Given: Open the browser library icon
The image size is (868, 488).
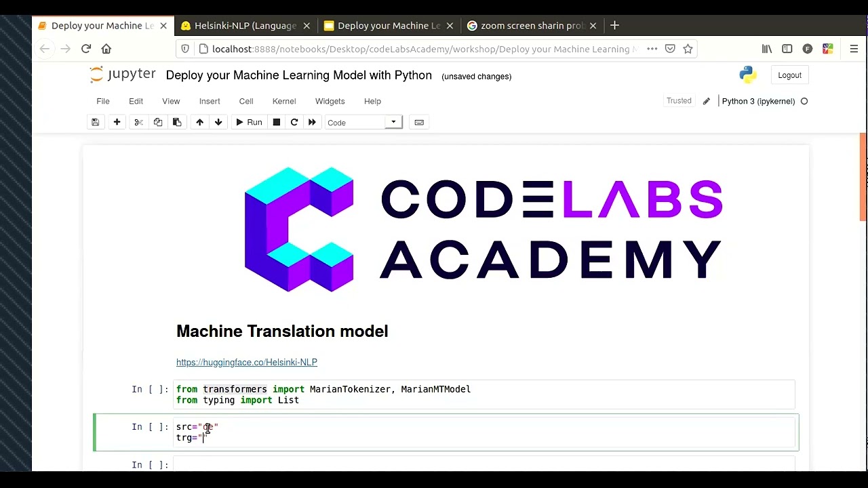Looking at the screenshot, I should (767, 49).
